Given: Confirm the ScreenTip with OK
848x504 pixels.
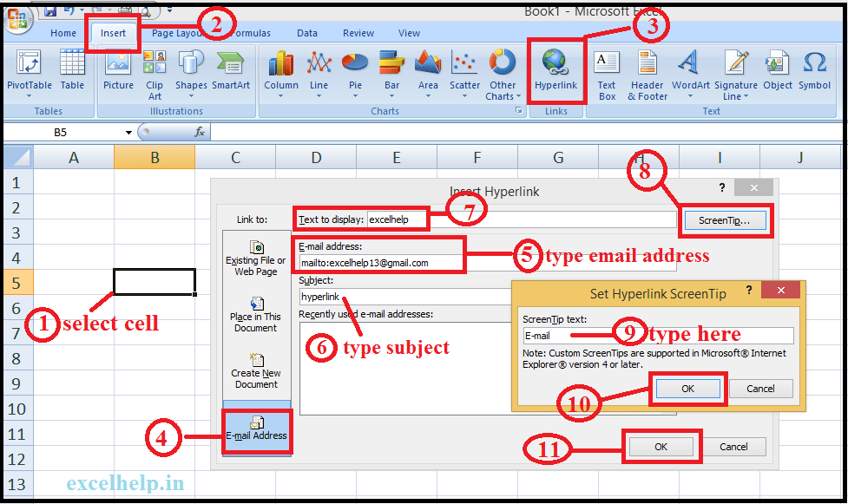Looking at the screenshot, I should point(688,388).
